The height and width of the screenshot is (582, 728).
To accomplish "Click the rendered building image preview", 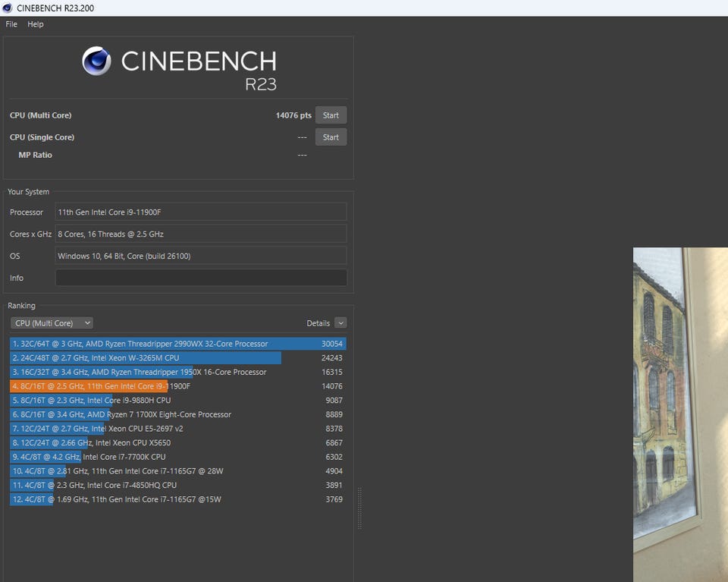I will tap(680, 414).
